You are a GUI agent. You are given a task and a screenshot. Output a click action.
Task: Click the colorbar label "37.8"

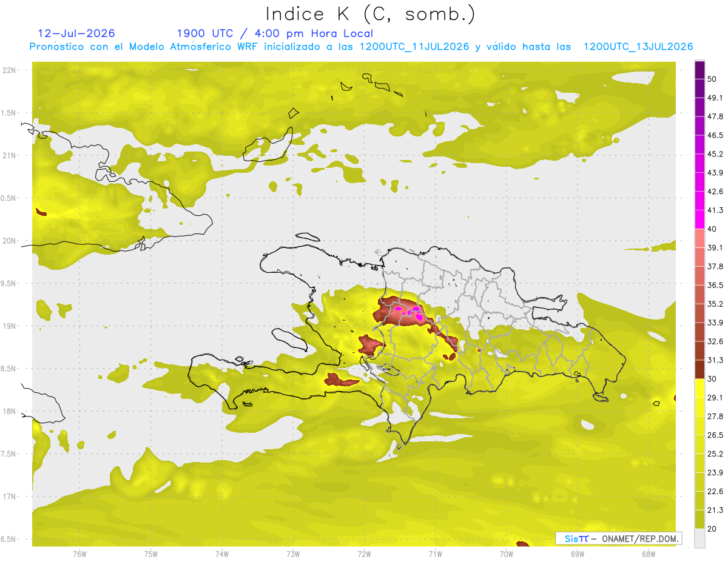[x=715, y=266]
